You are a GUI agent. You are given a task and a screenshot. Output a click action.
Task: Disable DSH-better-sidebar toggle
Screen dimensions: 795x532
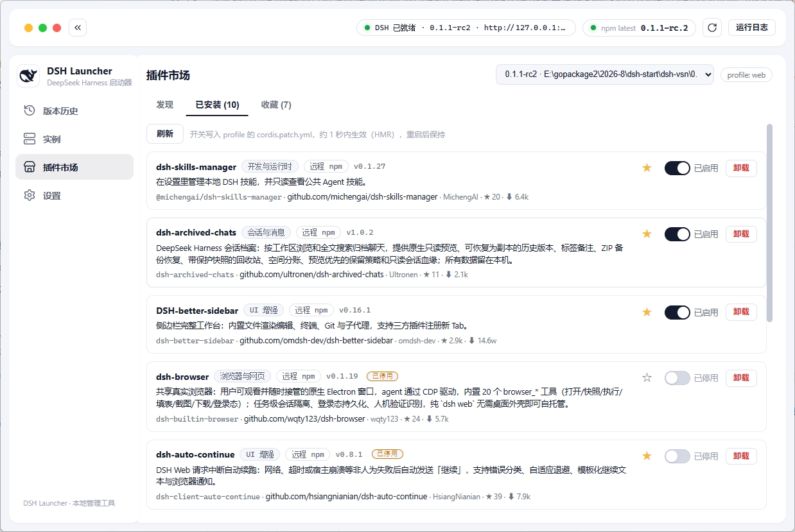(677, 313)
